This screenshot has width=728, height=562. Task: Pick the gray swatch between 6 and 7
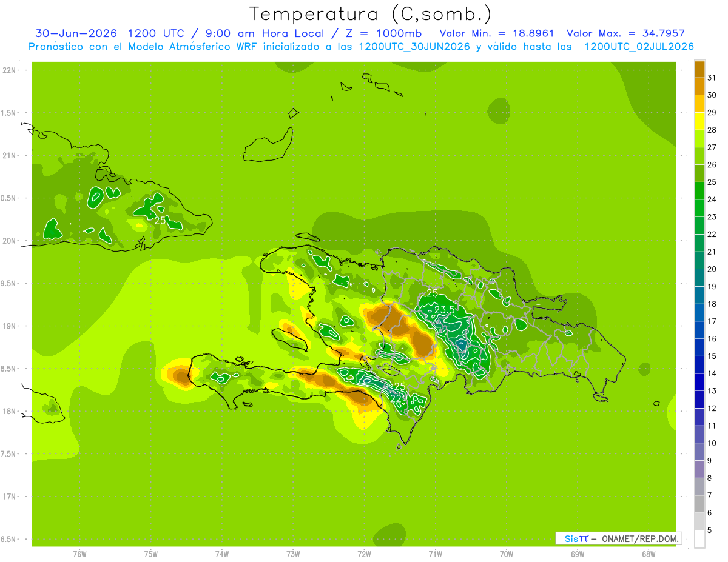tap(699, 504)
